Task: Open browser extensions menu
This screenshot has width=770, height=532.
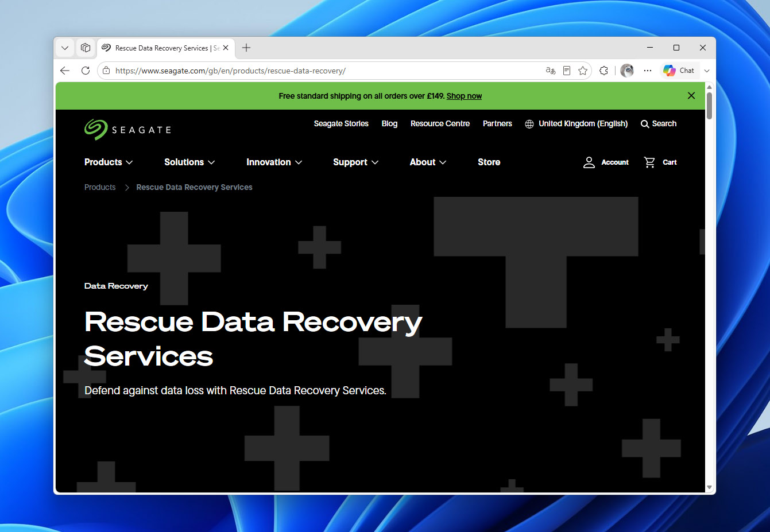Action: coord(603,71)
